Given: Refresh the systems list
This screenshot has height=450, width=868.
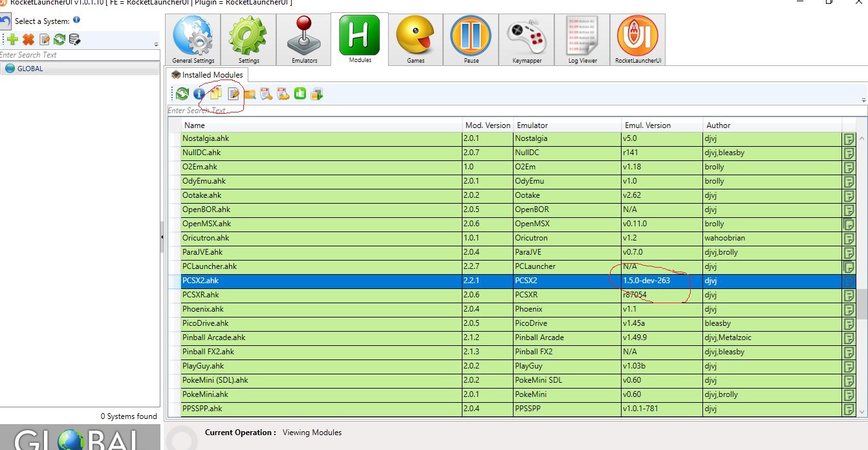Looking at the screenshot, I should click(60, 39).
